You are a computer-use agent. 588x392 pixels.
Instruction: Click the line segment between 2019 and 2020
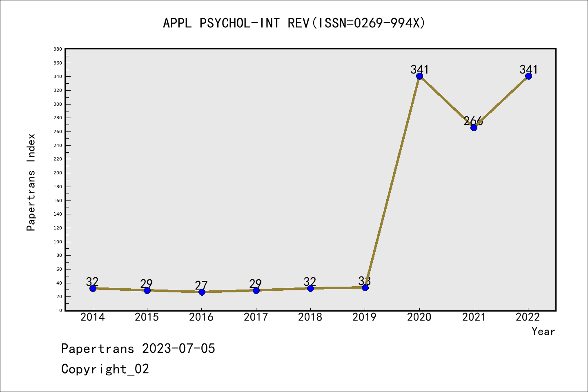(392, 182)
